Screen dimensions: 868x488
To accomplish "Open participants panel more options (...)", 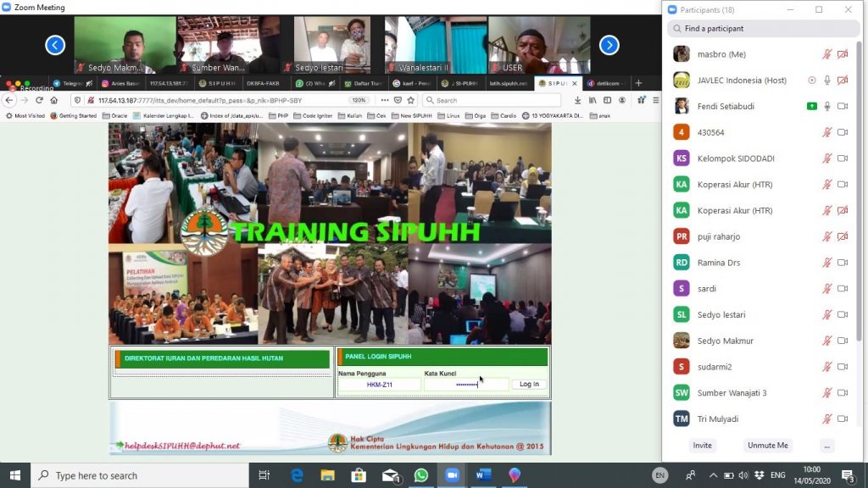I will click(x=827, y=446).
